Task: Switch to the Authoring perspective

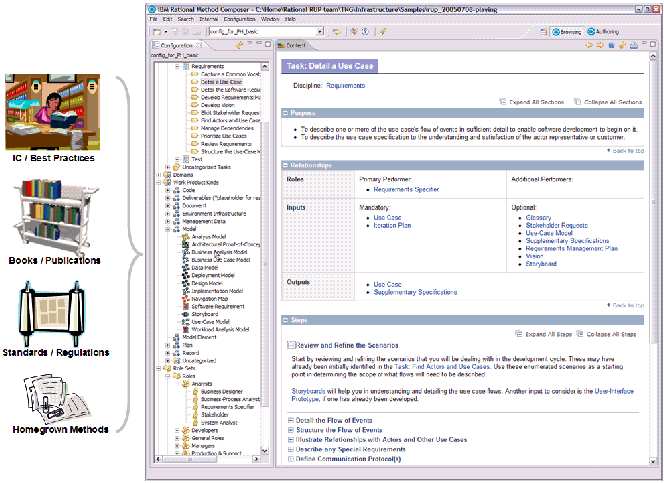Action: click(603, 32)
